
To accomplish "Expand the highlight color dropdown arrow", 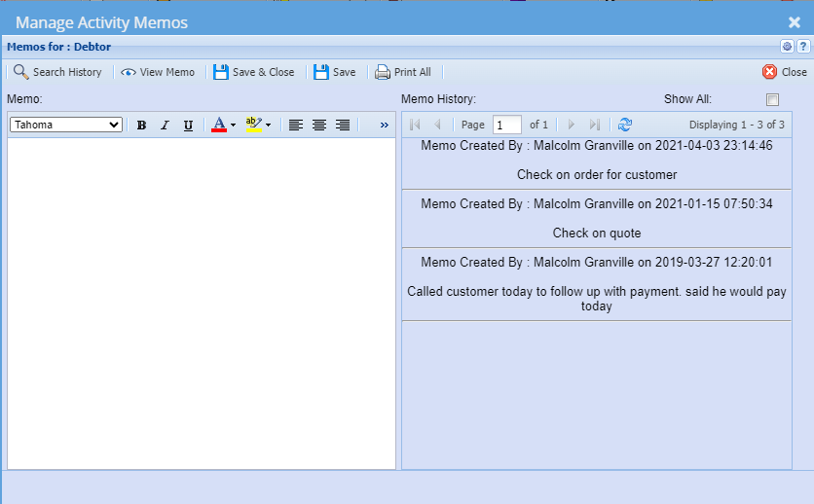I will (269, 126).
